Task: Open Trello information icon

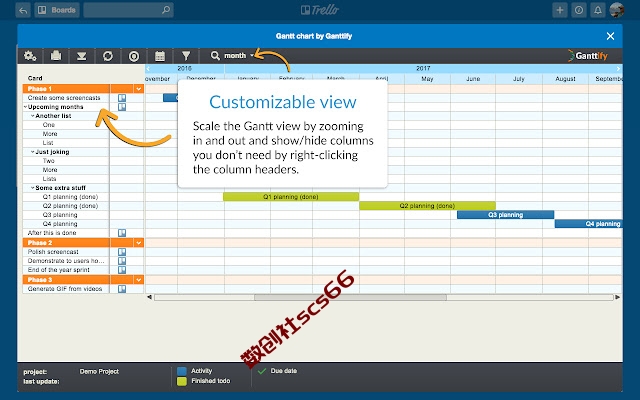Action: point(579,10)
